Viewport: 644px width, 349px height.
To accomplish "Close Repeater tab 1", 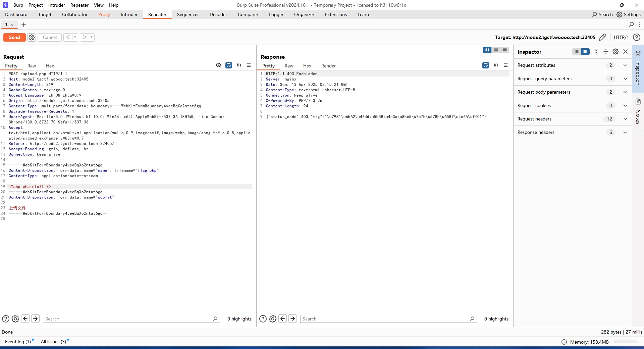I will pos(12,24).
